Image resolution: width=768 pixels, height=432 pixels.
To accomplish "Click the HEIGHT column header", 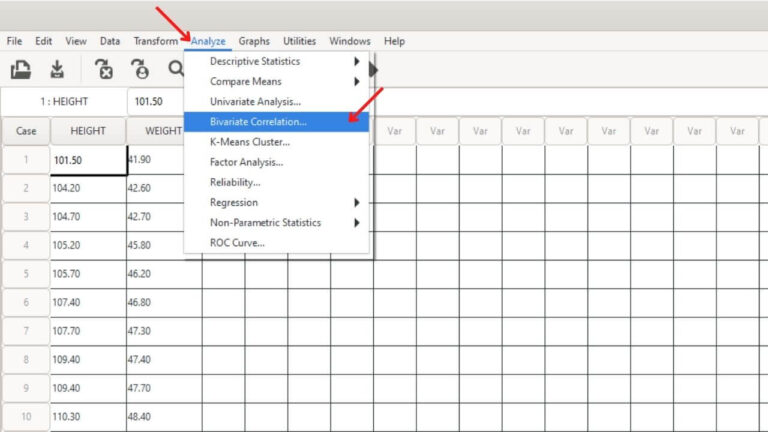I will click(88, 131).
